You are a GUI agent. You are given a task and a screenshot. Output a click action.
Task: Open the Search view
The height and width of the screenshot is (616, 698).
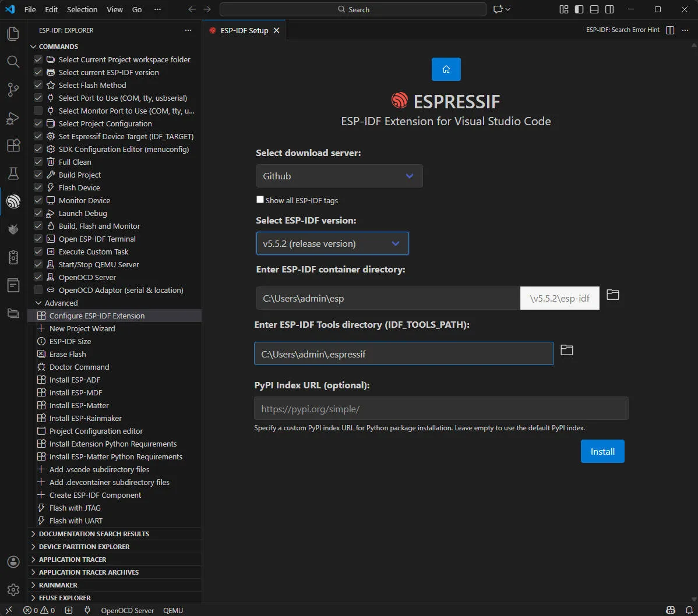point(13,62)
